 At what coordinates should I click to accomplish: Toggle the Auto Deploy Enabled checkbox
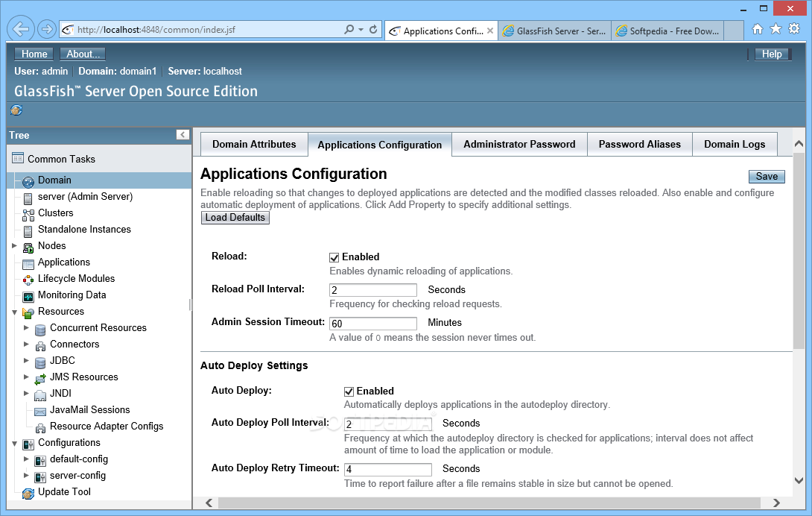[349, 391]
